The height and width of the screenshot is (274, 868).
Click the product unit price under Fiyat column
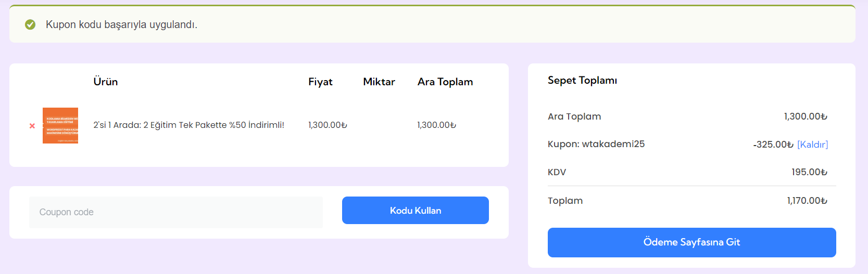tap(328, 125)
